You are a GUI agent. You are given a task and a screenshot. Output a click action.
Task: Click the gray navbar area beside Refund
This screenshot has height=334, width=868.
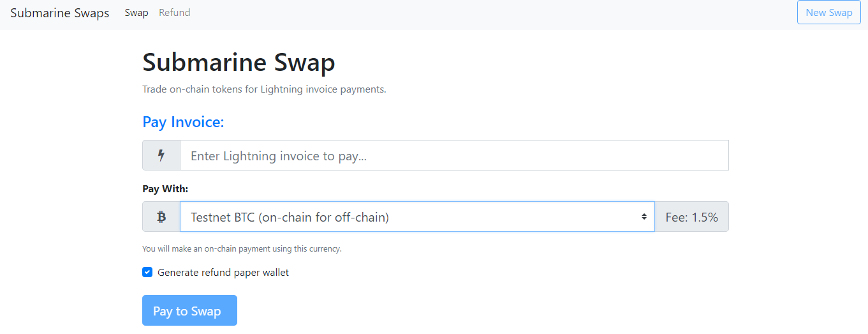tap(491, 13)
